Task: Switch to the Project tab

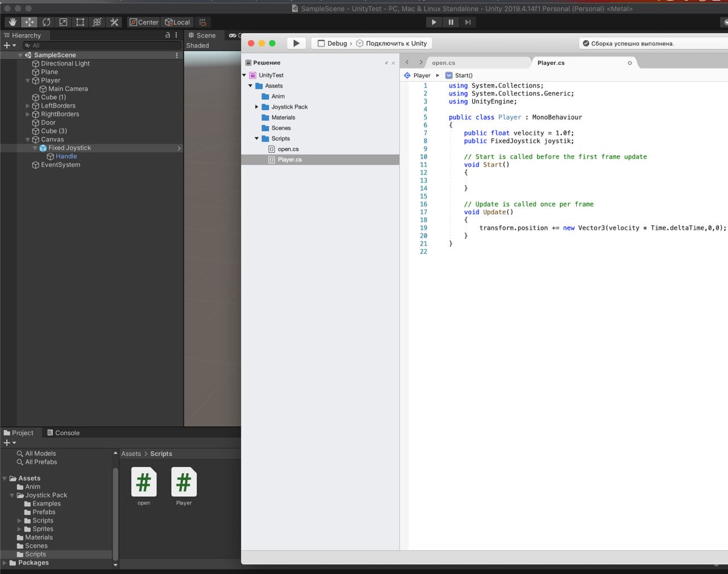Action: point(19,433)
